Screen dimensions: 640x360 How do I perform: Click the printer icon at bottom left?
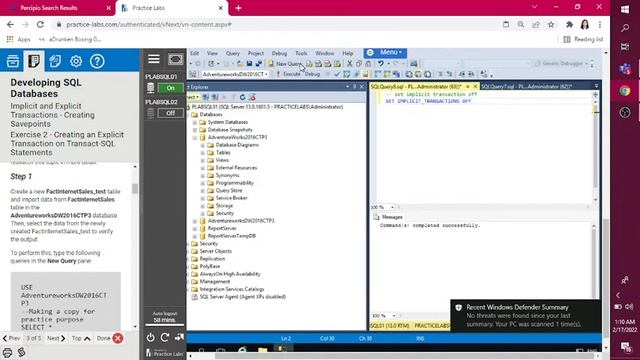pos(7,352)
